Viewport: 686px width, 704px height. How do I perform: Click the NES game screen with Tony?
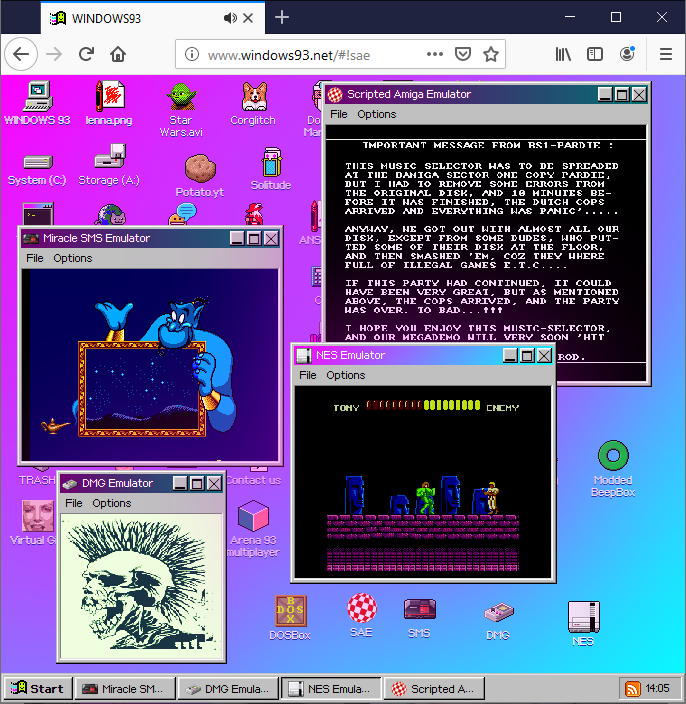tap(423, 482)
